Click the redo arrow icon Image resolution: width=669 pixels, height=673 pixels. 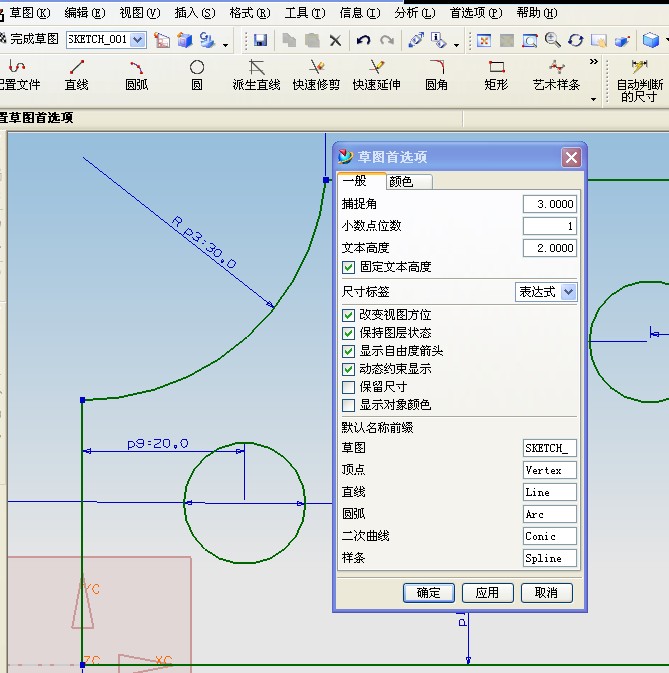(387, 40)
